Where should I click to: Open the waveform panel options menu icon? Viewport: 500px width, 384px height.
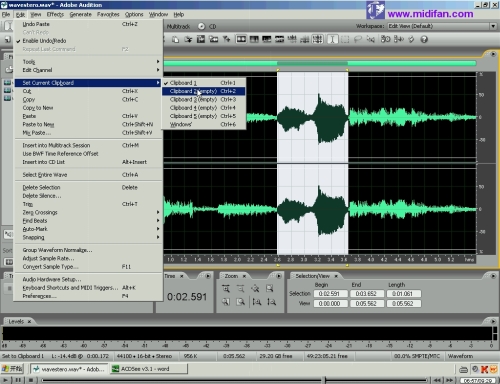493,54
